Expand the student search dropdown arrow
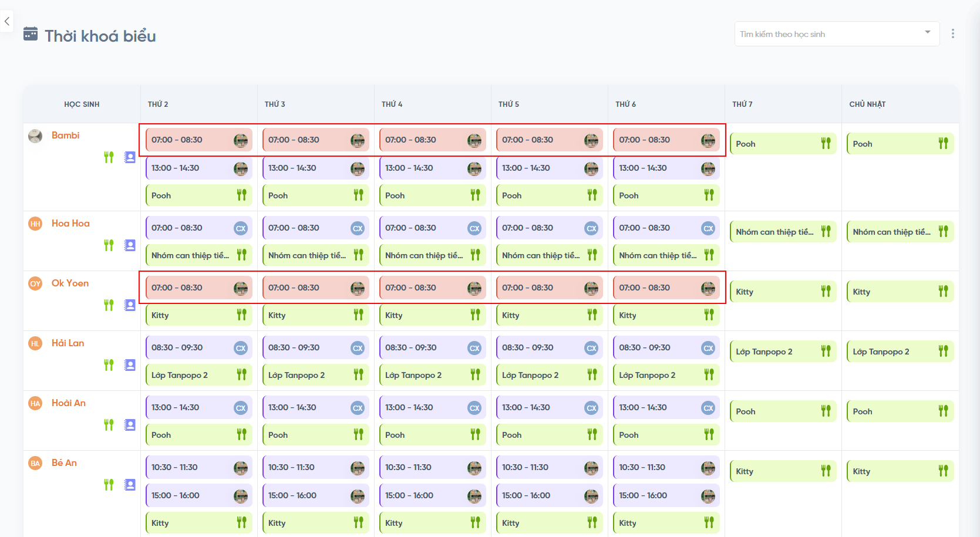 point(928,32)
